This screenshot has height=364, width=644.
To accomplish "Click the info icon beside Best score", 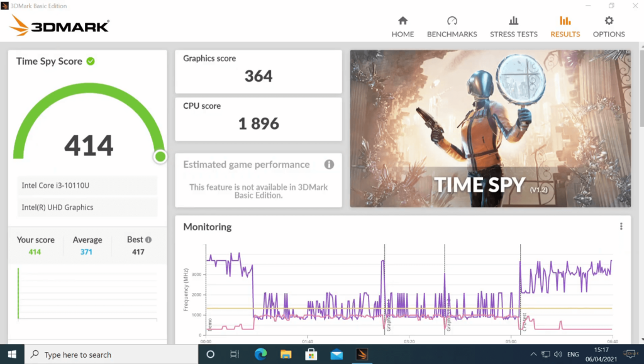I will (x=148, y=240).
